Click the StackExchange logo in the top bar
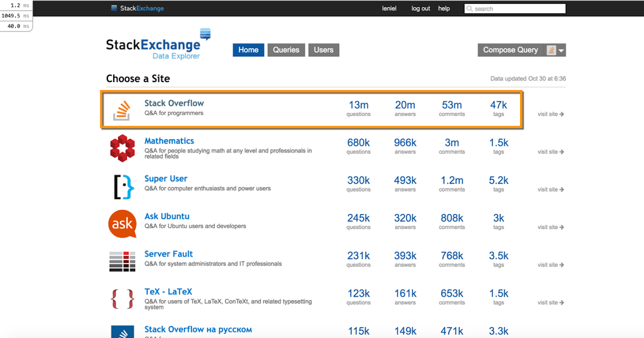This screenshot has width=644, height=338. click(137, 8)
